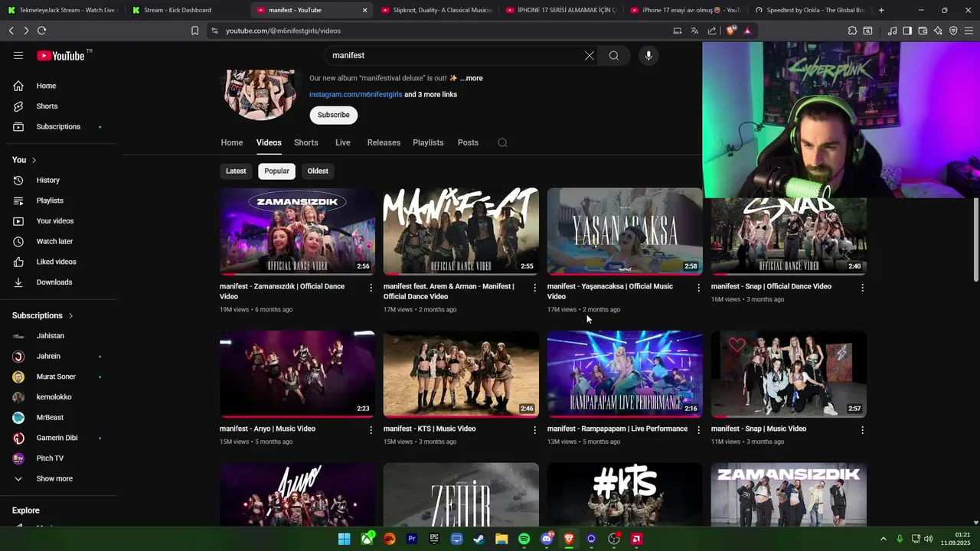Select the Popular sort chip
Viewport: 980px width, 551px height.
pos(276,171)
